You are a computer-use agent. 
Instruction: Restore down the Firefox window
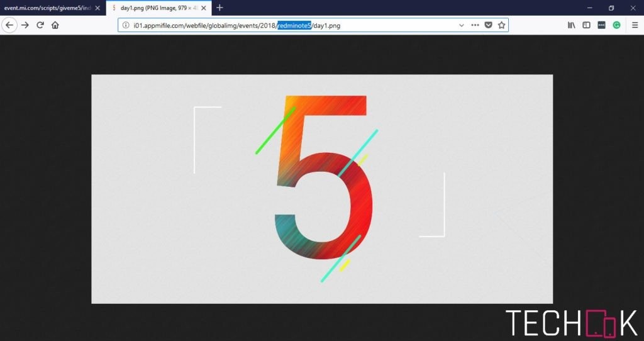[x=611, y=8]
